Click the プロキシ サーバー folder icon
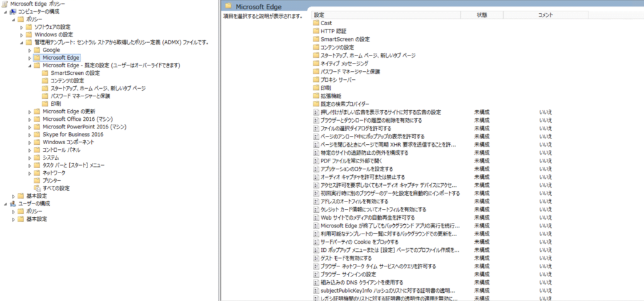Image resolution: width=644 pixels, height=301 pixels. tap(316, 80)
